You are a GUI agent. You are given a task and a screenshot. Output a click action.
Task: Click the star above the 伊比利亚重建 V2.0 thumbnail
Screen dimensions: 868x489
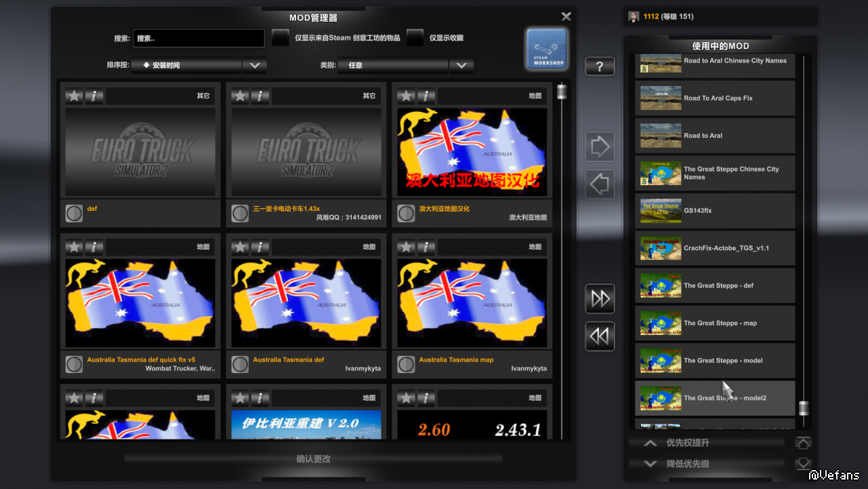click(241, 398)
